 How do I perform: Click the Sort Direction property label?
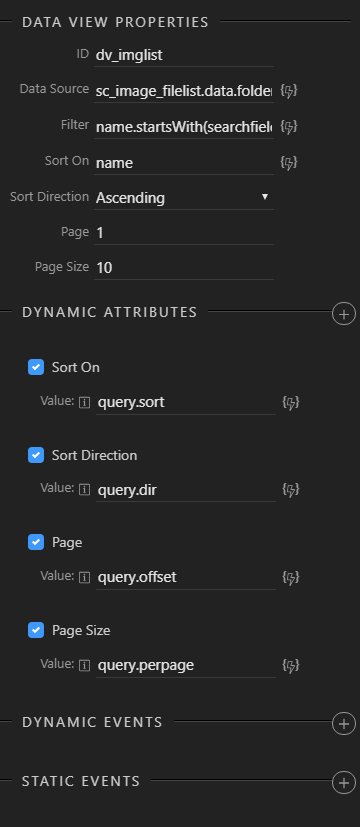point(50,197)
